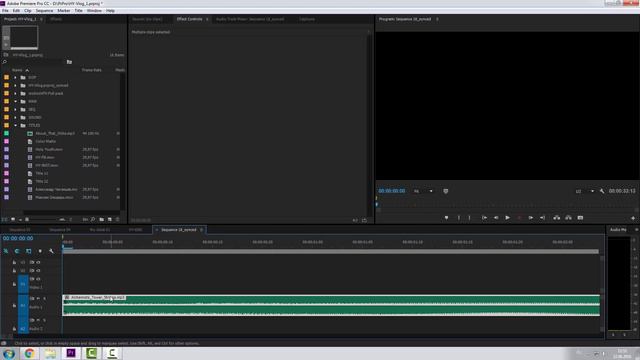
Task: Open Windows Start menu
Action: [x=9, y=353]
